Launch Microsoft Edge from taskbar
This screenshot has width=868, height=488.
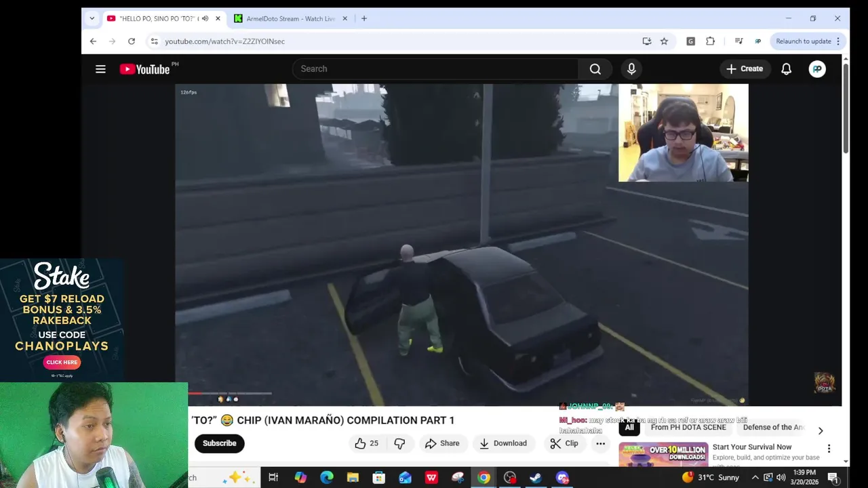pos(327,478)
